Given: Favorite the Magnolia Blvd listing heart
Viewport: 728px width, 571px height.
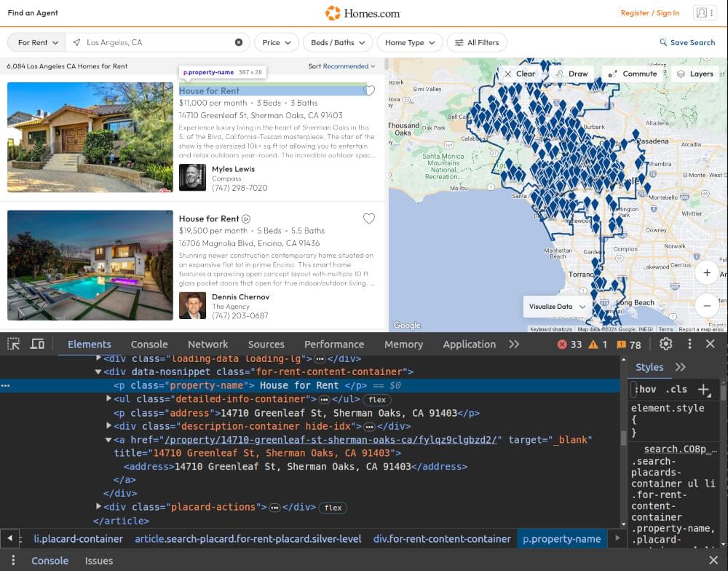Looking at the screenshot, I should pos(369,218).
